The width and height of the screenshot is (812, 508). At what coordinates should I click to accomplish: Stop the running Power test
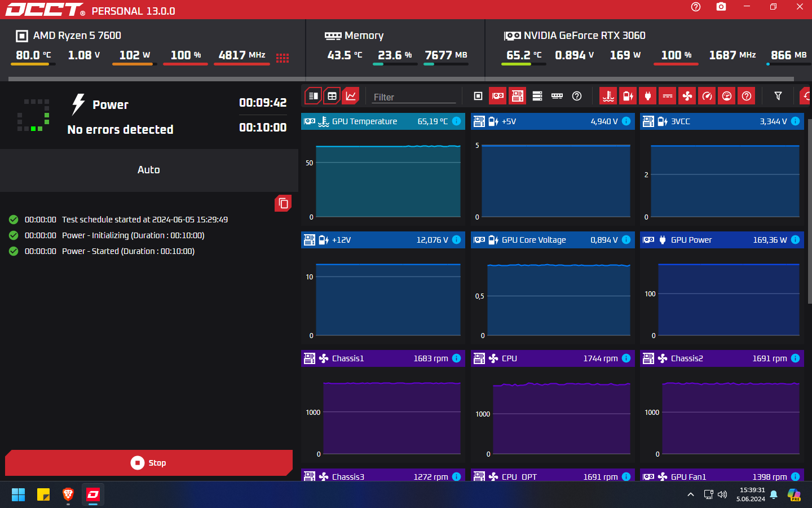149,463
